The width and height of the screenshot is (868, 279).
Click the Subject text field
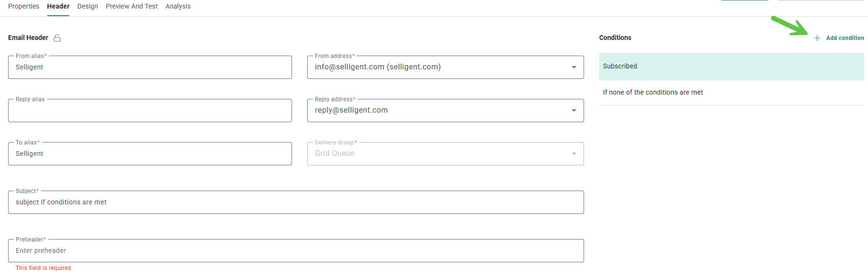pyautogui.click(x=296, y=202)
